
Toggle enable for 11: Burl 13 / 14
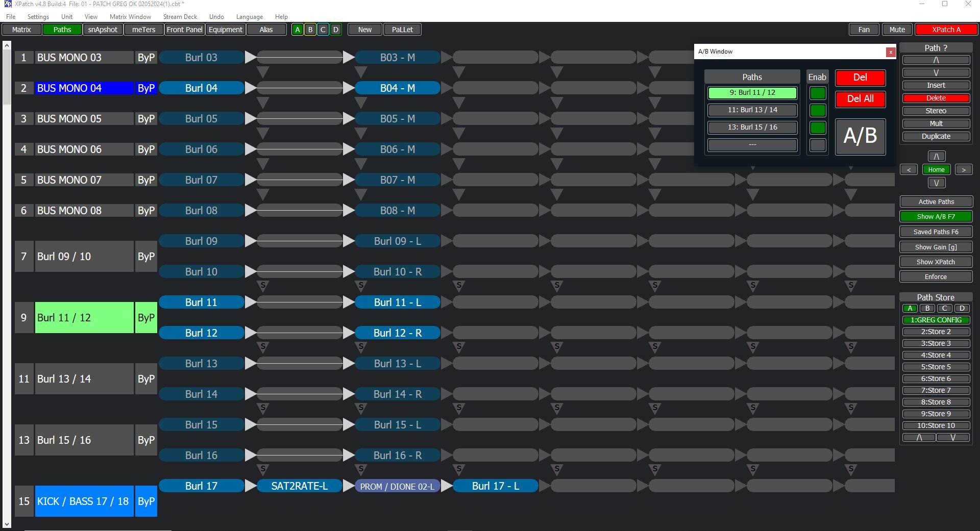coord(818,110)
